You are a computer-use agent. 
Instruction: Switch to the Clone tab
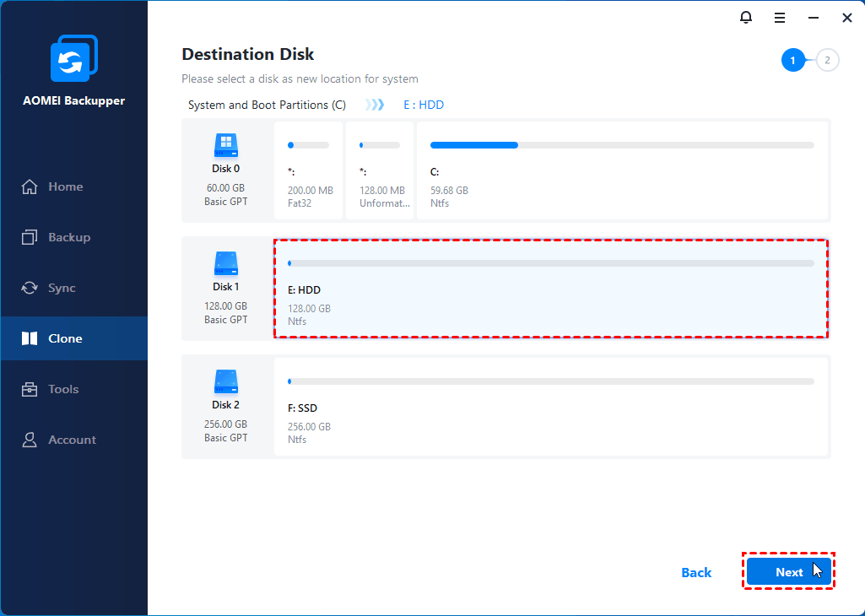click(65, 338)
